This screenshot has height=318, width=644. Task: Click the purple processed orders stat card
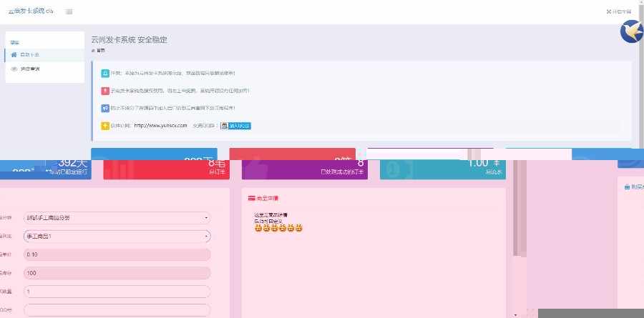tap(305, 169)
